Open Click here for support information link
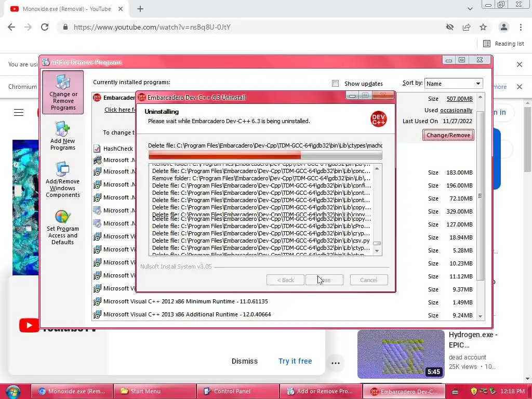The image size is (532, 399). pos(120,110)
